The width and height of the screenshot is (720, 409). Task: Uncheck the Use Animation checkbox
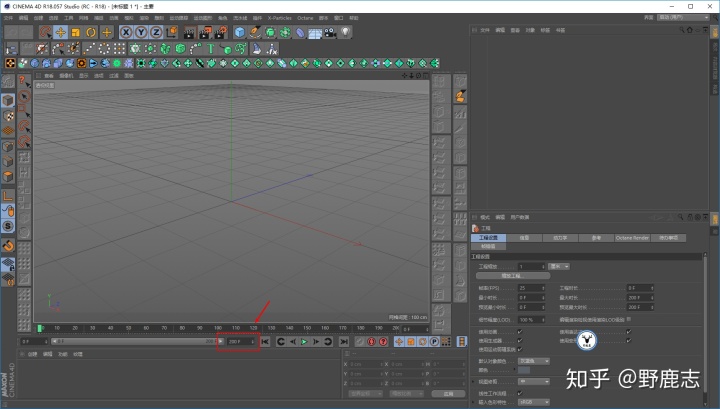pos(520,331)
